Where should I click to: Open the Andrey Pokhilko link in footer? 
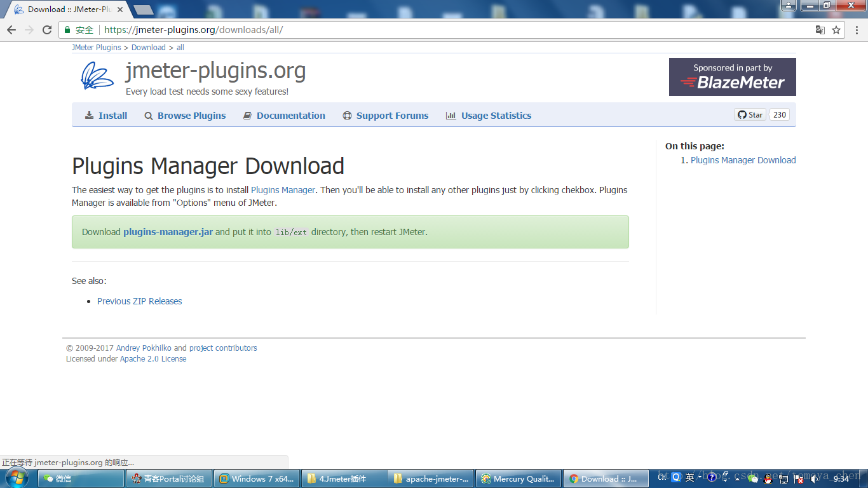tap(144, 348)
